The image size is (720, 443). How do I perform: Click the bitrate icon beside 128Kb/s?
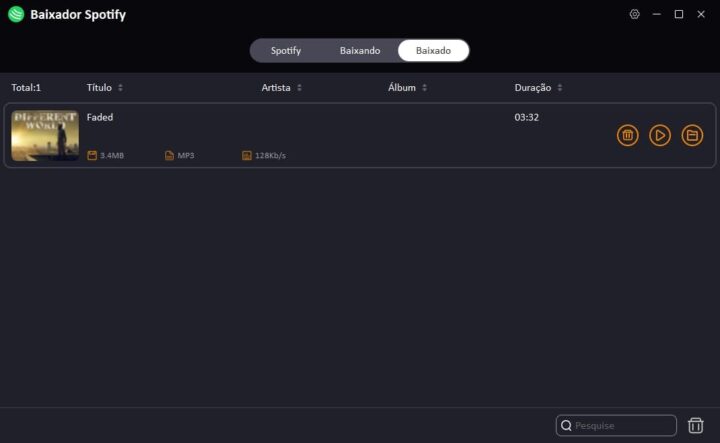click(247, 155)
